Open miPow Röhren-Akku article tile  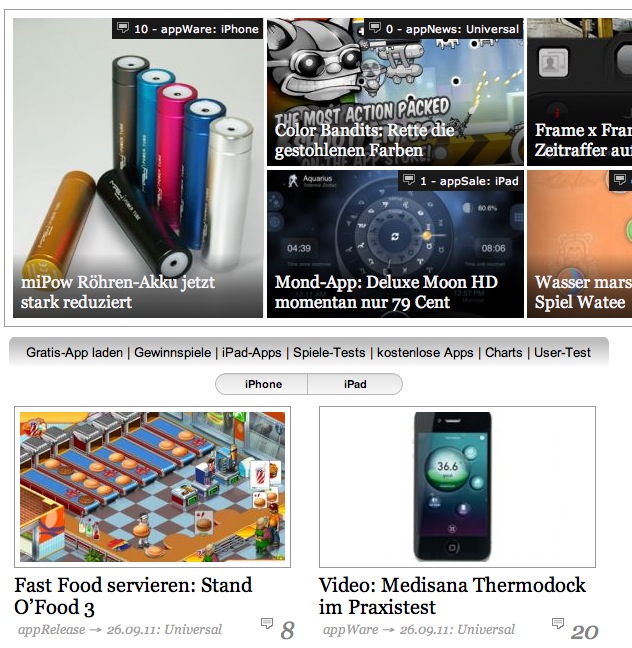pyautogui.click(x=138, y=168)
